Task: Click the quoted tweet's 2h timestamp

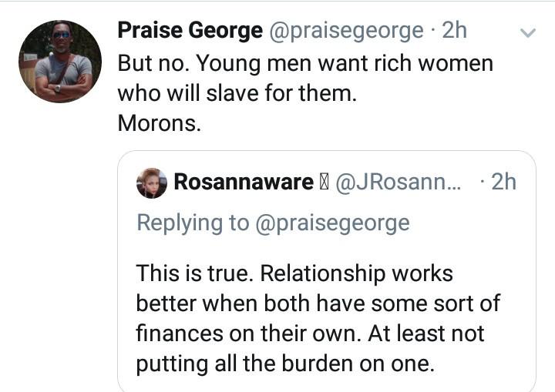Action: [x=503, y=182]
